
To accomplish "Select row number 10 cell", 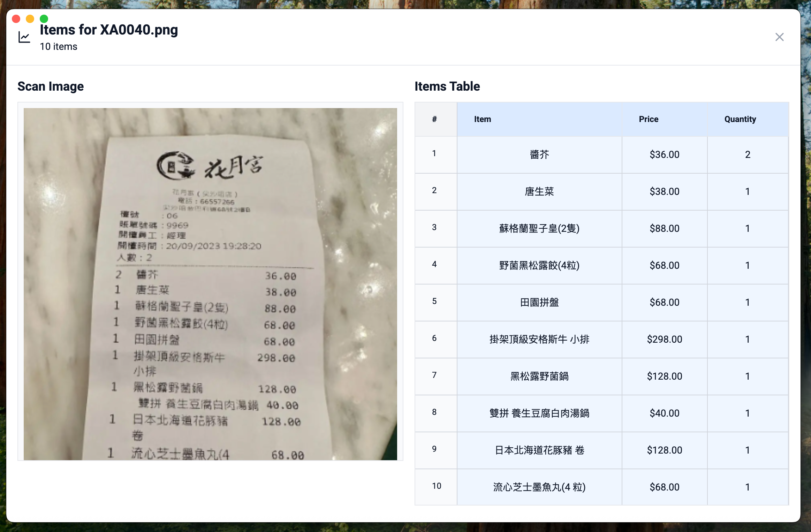I will point(436,486).
